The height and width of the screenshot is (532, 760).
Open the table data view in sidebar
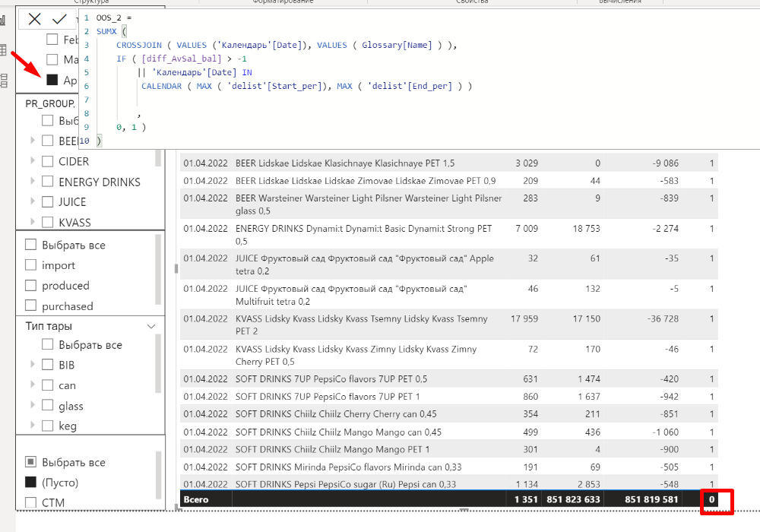(3, 49)
